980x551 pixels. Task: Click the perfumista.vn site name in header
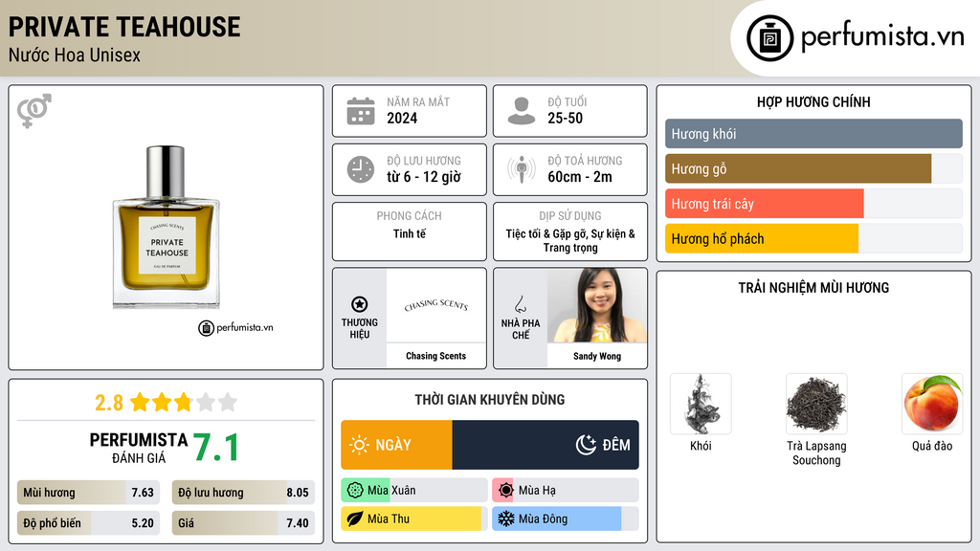click(x=882, y=36)
